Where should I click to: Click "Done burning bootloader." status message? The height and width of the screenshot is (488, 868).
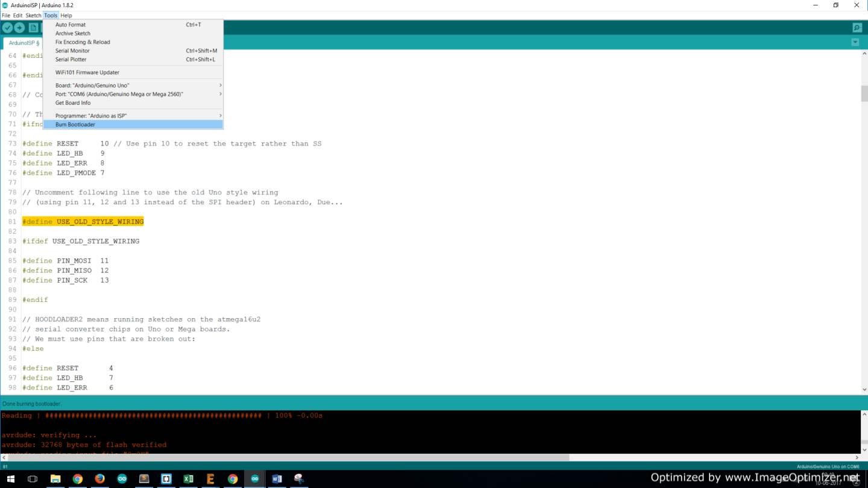click(32, 404)
